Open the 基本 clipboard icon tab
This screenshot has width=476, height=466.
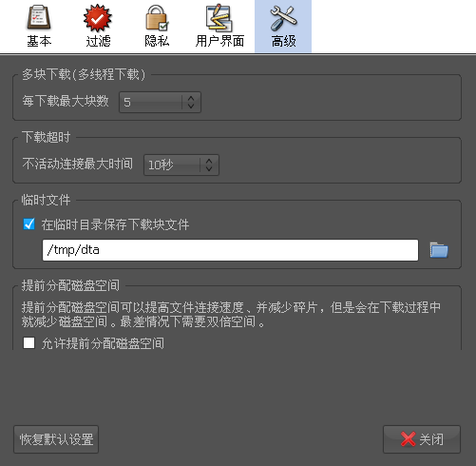[39, 18]
